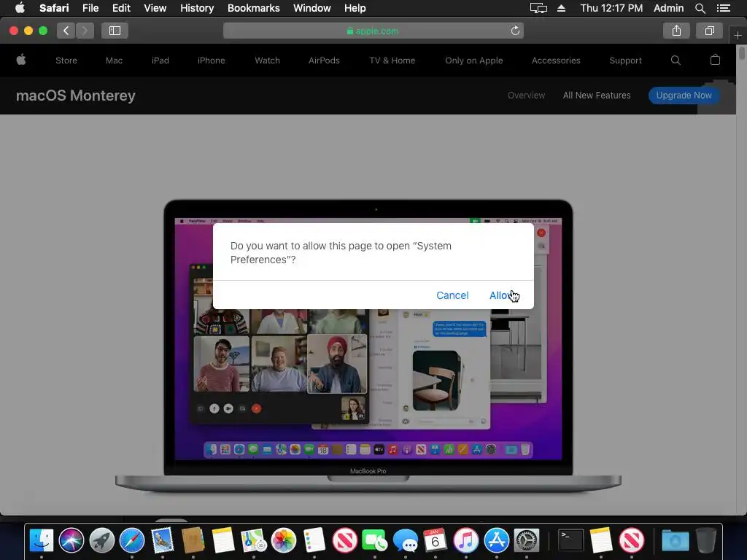
Task: Open the Apple menu in the menu bar
Action: click(20, 7)
